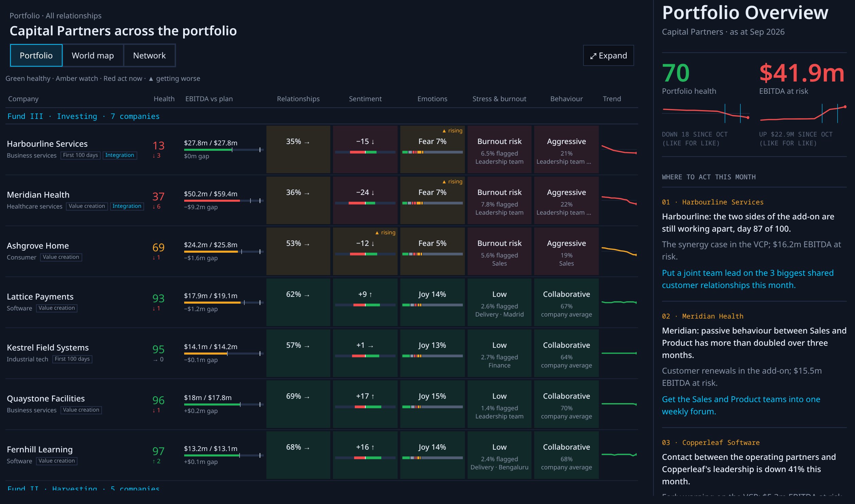Open the Network tab

click(149, 55)
